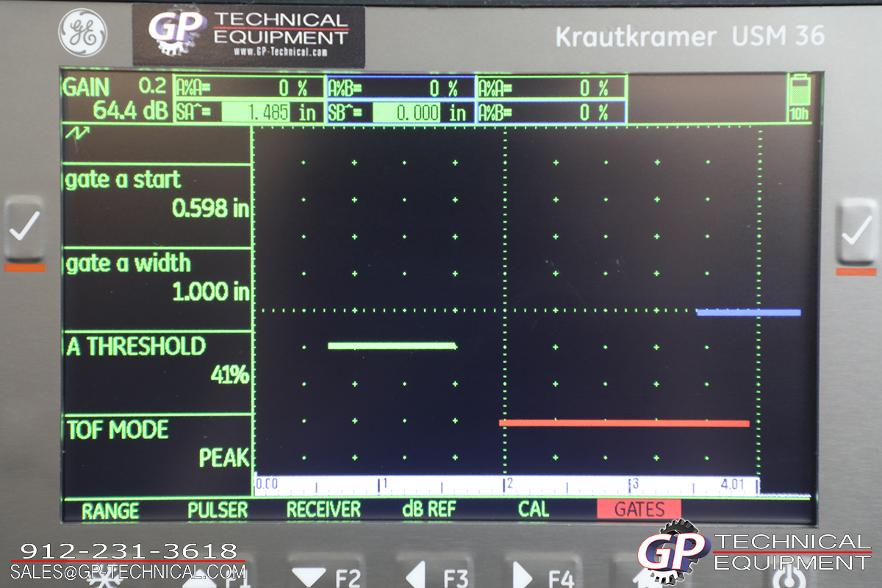This screenshot has height=588, width=882.
Task: Select the dB REF tab
Action: [429, 509]
